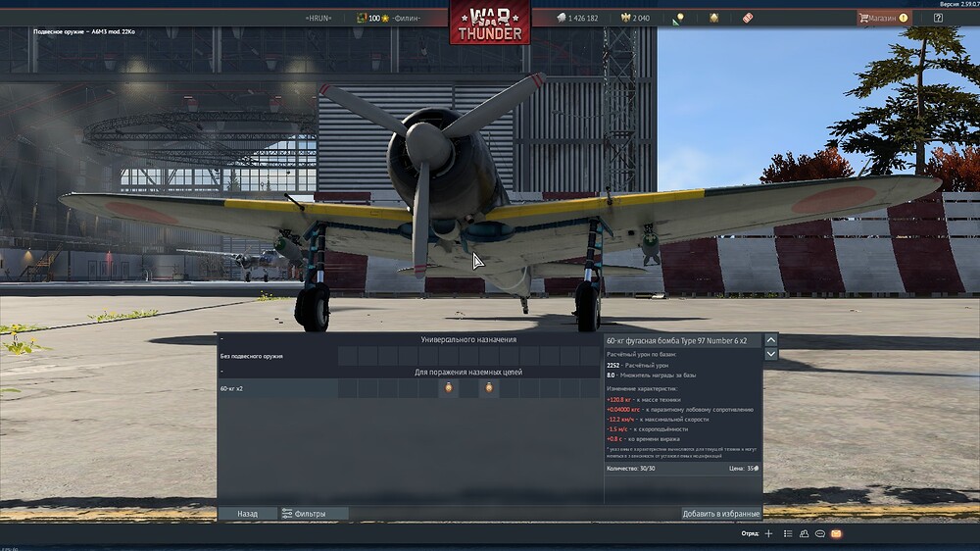This screenshot has width=980, height=551.
Task: Click the Цена: 35 price
Action: (744, 469)
